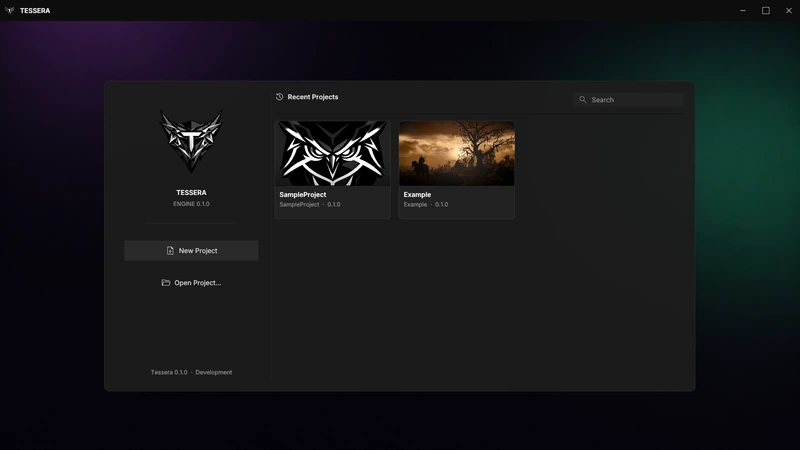
Task: Minimize the Tessera window
Action: pyautogui.click(x=743, y=10)
